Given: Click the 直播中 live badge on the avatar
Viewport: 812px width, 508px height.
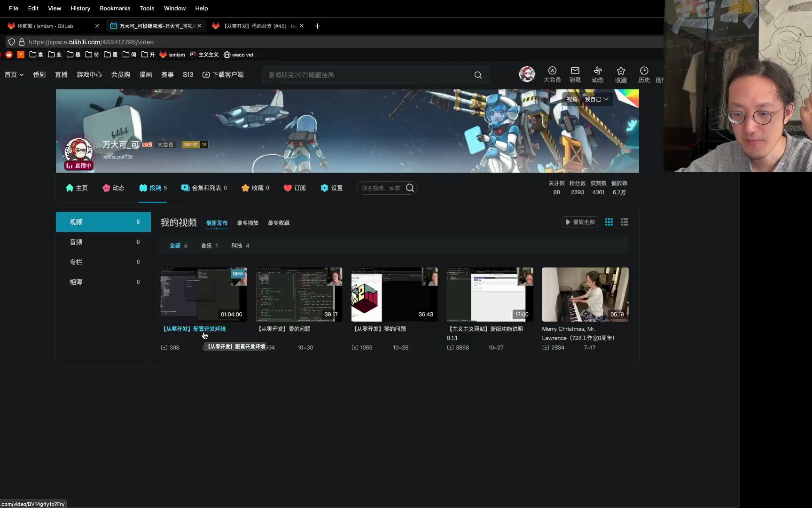Looking at the screenshot, I should [x=78, y=166].
